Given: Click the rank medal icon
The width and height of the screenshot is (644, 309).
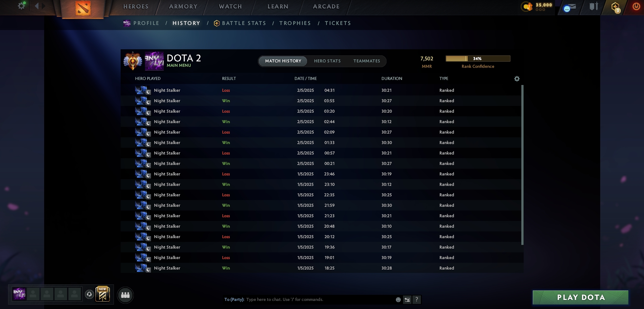Looking at the screenshot, I should click(x=133, y=61).
